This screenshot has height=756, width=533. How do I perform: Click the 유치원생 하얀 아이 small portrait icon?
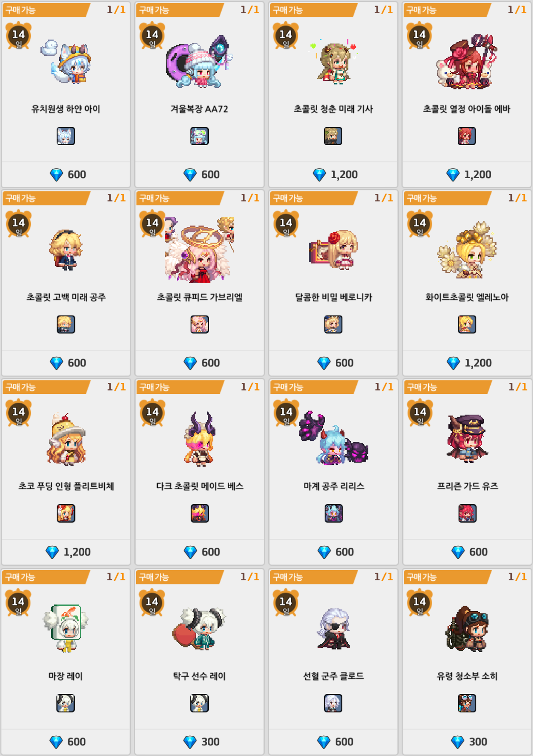coord(66,136)
